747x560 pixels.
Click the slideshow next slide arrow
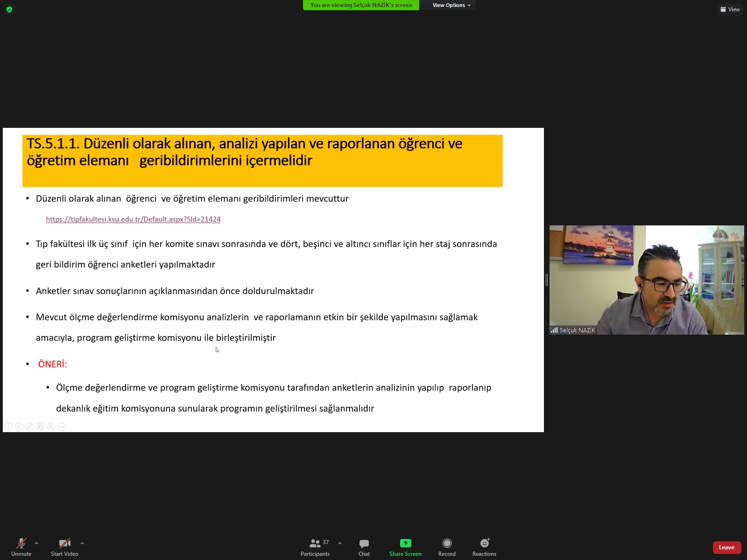click(19, 427)
